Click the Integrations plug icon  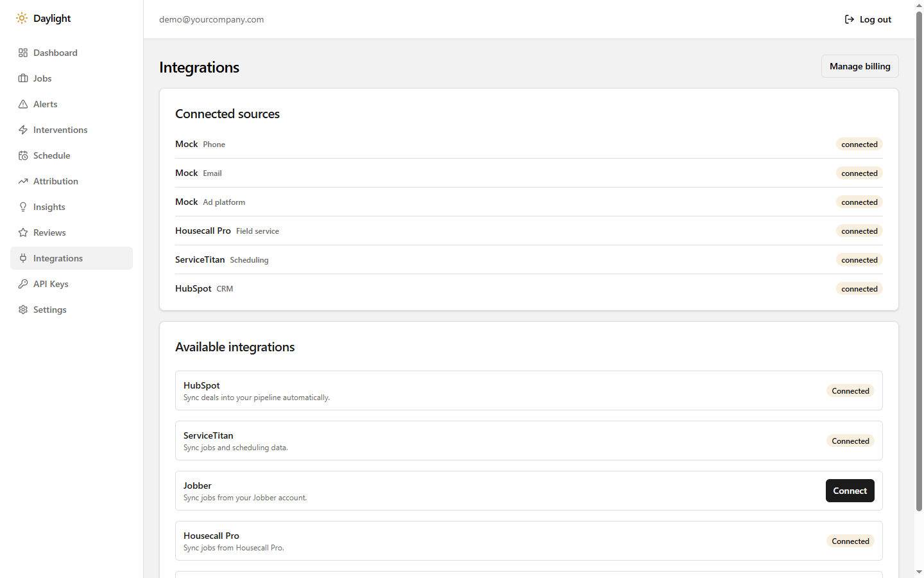23,258
